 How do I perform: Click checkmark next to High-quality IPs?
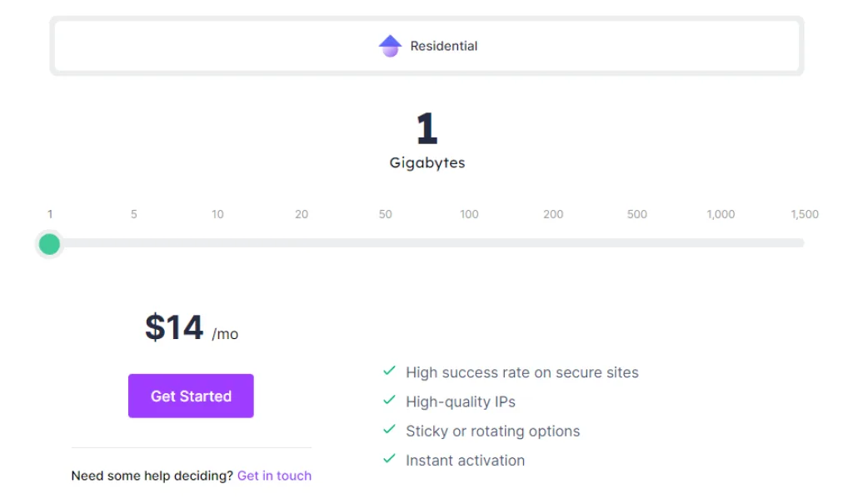389,401
